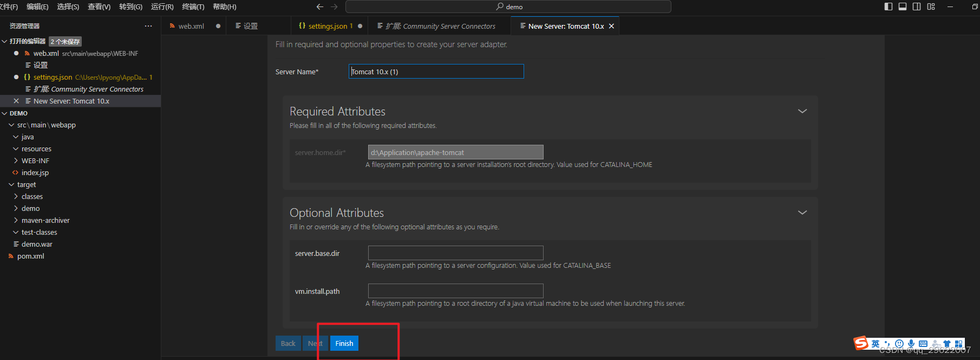Click the Next button
The width and height of the screenshot is (980, 360).
pos(315,343)
